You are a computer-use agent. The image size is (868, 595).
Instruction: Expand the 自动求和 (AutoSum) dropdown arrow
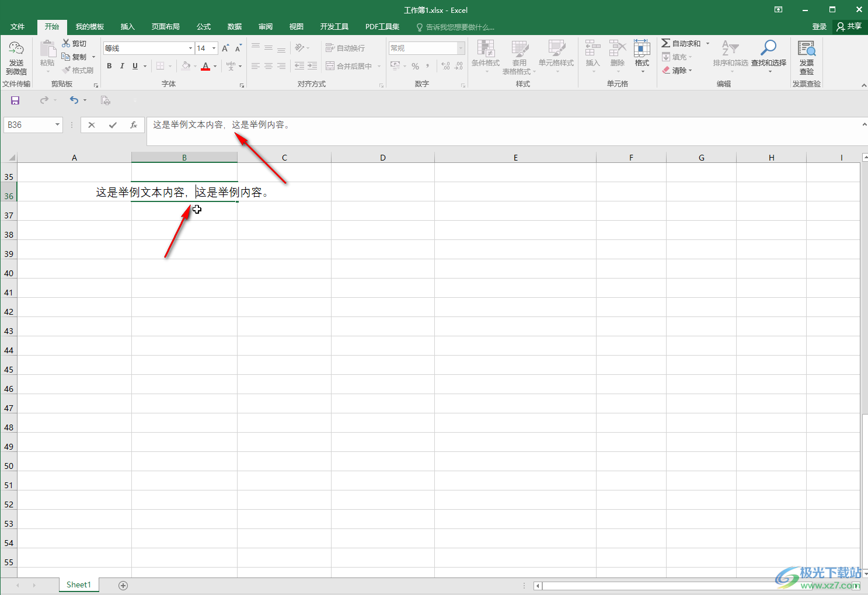coord(707,44)
